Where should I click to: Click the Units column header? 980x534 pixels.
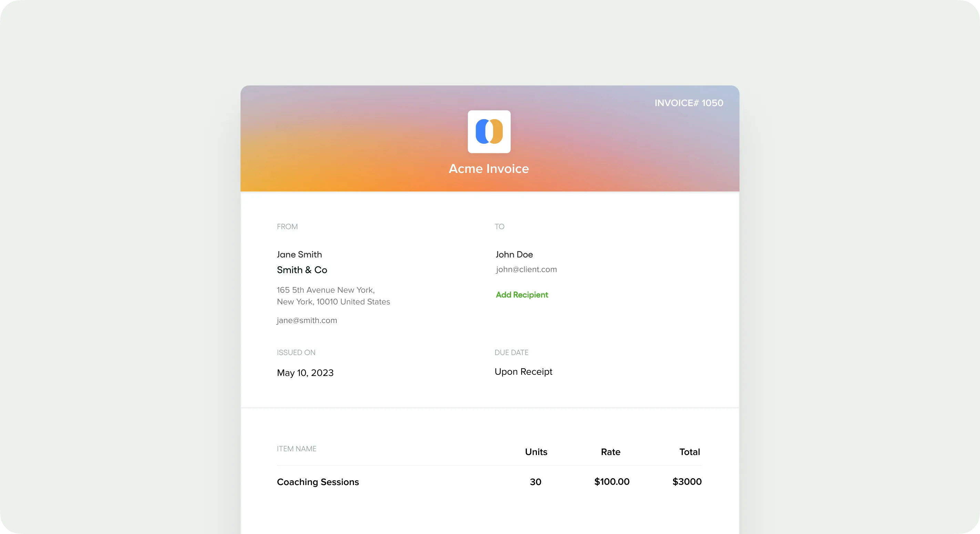pyautogui.click(x=535, y=452)
